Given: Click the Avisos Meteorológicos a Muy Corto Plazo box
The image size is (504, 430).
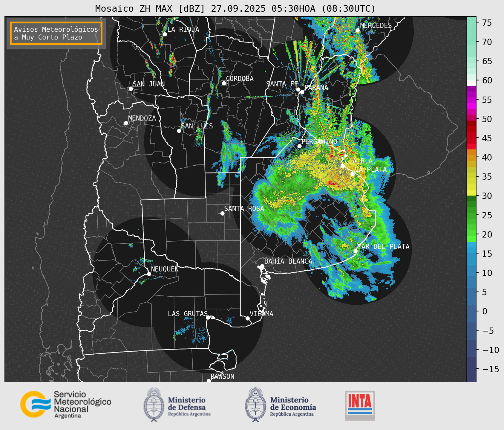Looking at the screenshot, I should [x=56, y=33].
